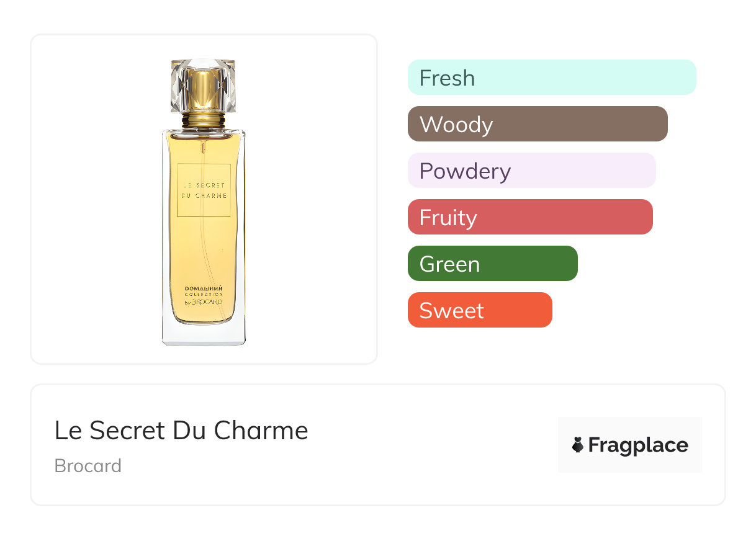Click the orange Sweet accord bar
This screenshot has width=756, height=536.
coord(480,310)
